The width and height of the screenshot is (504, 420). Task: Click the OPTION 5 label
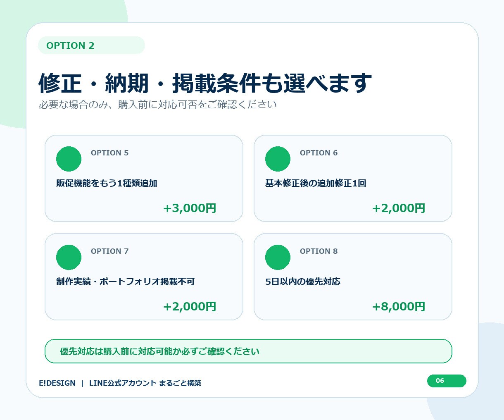(x=110, y=153)
